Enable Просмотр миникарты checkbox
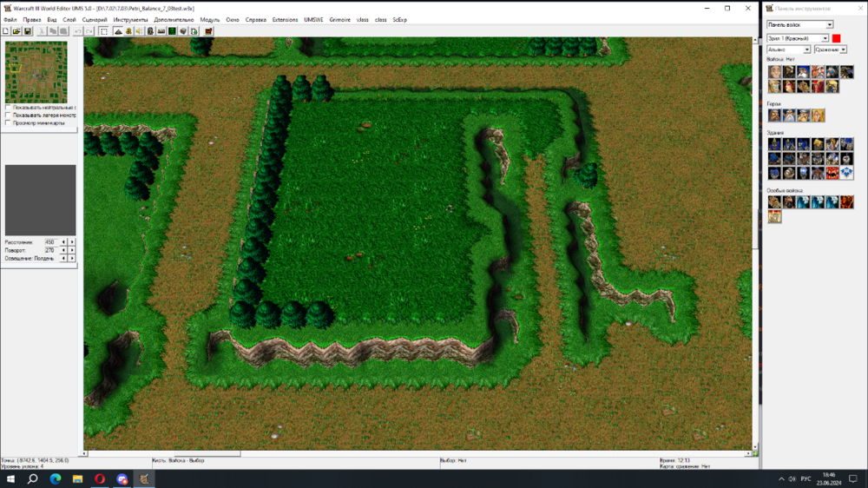Image resolution: width=868 pixels, height=488 pixels. [8, 123]
